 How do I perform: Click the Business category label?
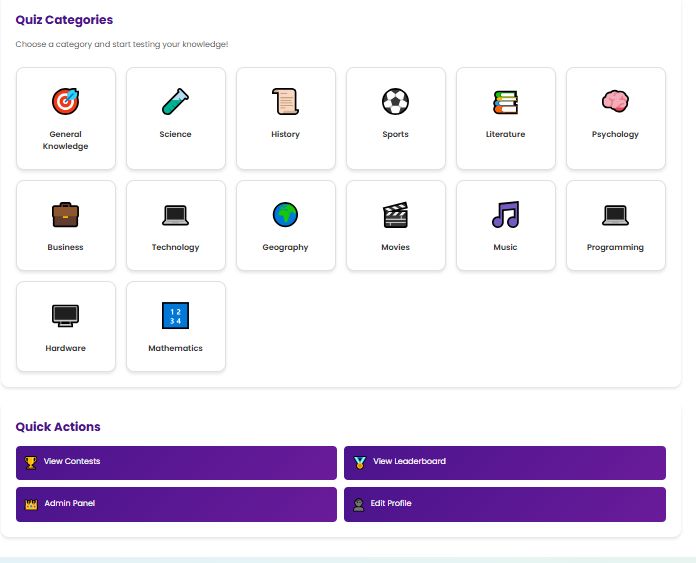click(65, 247)
